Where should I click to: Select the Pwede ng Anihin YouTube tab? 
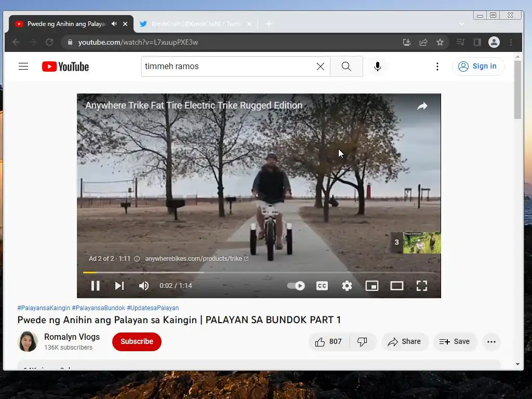point(66,24)
